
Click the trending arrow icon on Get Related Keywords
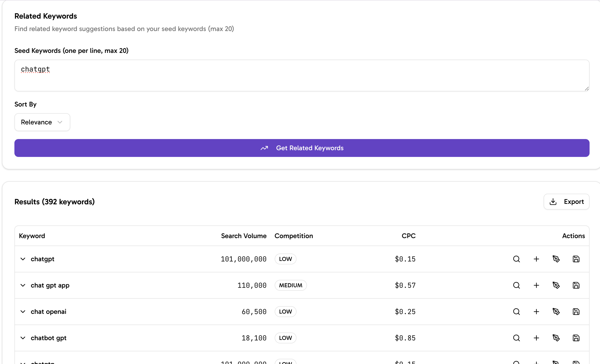(x=264, y=148)
